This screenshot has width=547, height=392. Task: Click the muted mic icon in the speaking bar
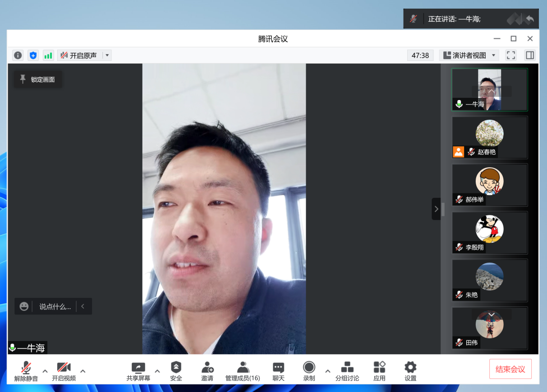[x=414, y=19]
